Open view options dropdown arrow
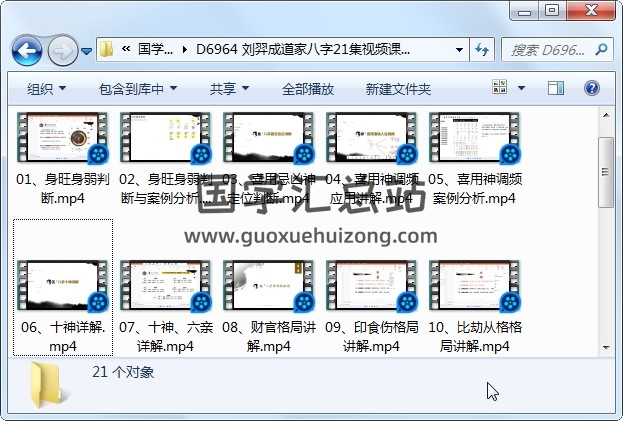Image resolution: width=623 pixels, height=421 pixels. click(x=521, y=88)
